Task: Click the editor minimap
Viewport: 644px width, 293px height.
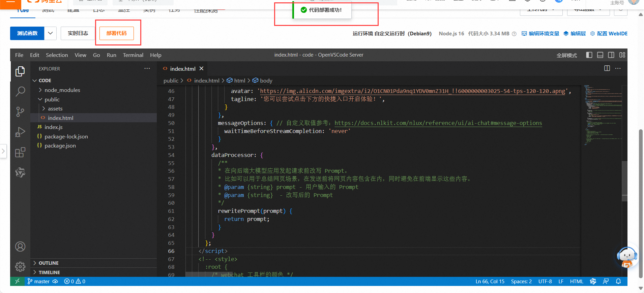Action: click(603, 115)
